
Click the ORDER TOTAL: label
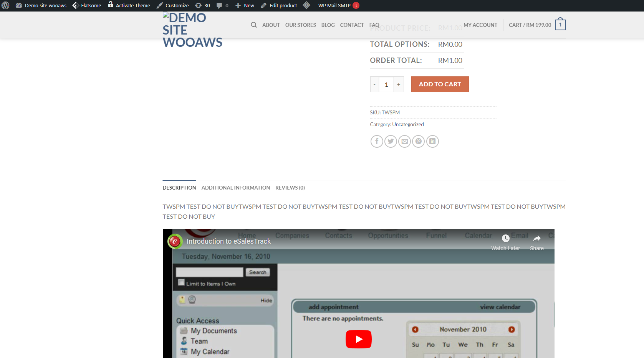tap(396, 60)
